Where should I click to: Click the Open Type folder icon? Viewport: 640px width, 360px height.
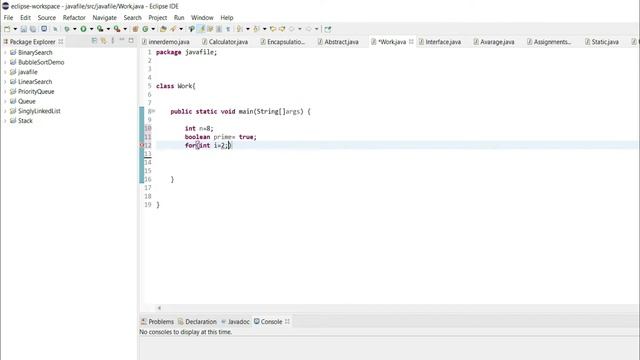pyautogui.click(x=163, y=29)
